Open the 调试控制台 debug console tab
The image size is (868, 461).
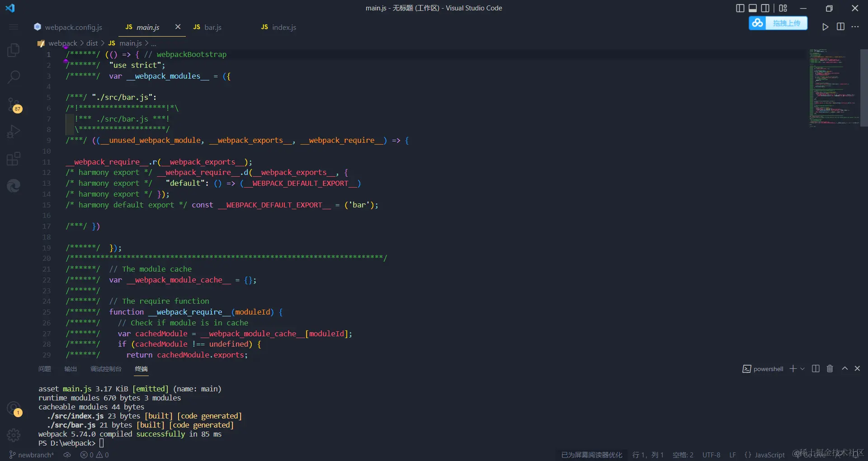tap(106, 369)
